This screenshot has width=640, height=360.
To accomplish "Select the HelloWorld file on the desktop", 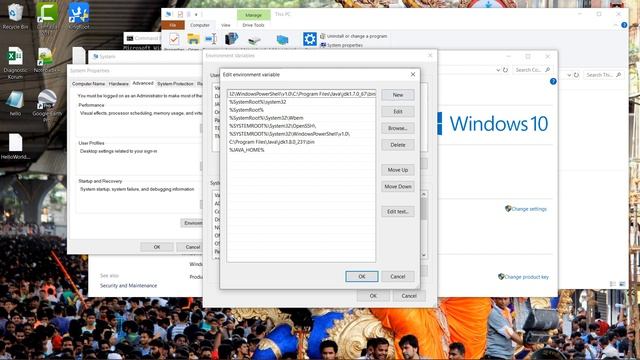I will tap(15, 147).
